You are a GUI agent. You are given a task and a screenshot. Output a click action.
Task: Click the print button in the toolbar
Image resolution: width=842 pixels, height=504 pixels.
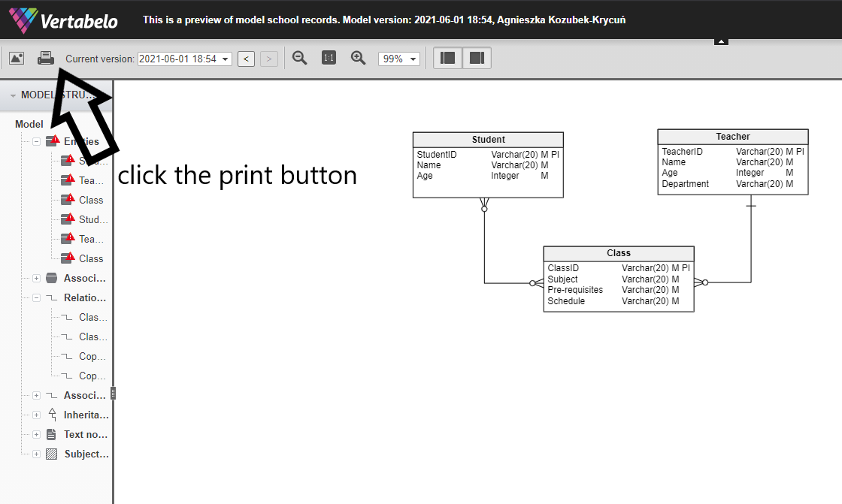46,58
